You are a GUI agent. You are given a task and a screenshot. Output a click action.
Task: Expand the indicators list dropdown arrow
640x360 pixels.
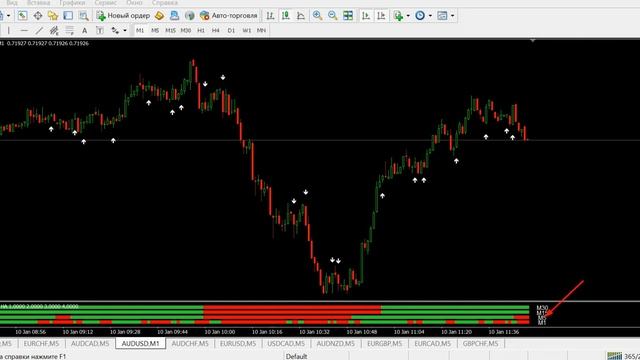(x=408, y=16)
